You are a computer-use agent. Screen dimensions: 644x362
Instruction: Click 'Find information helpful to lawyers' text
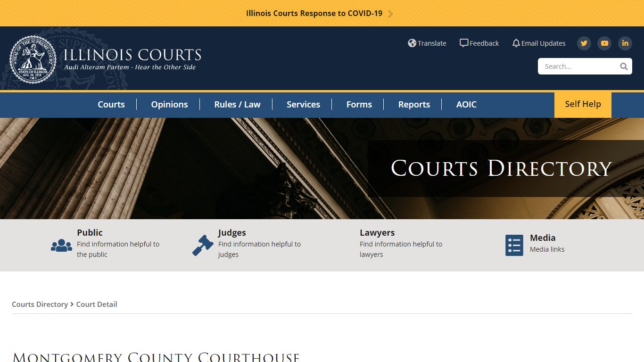pyautogui.click(x=401, y=249)
